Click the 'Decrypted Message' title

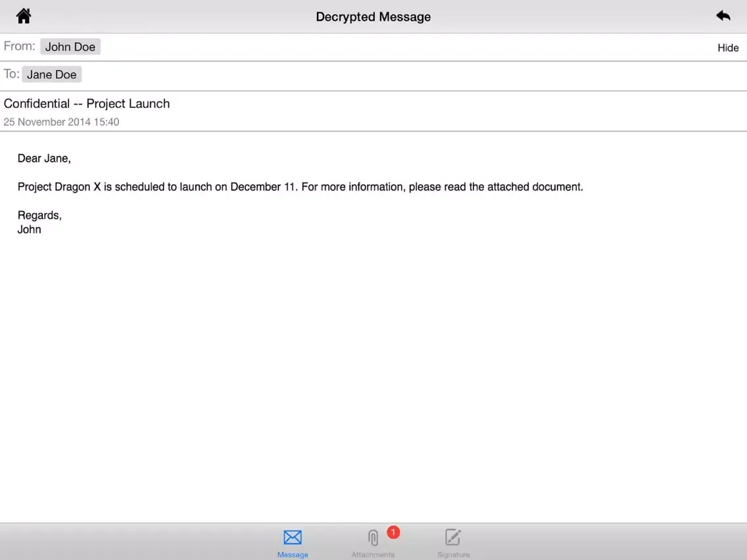point(373,16)
